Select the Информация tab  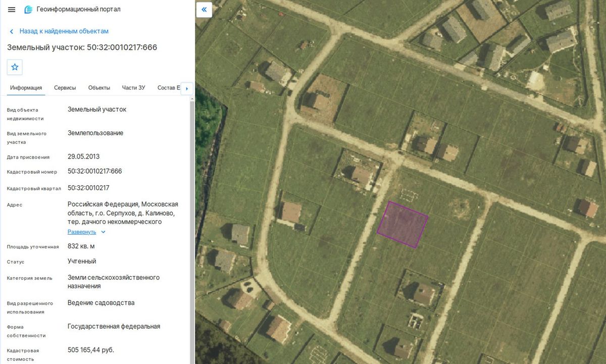(x=26, y=88)
